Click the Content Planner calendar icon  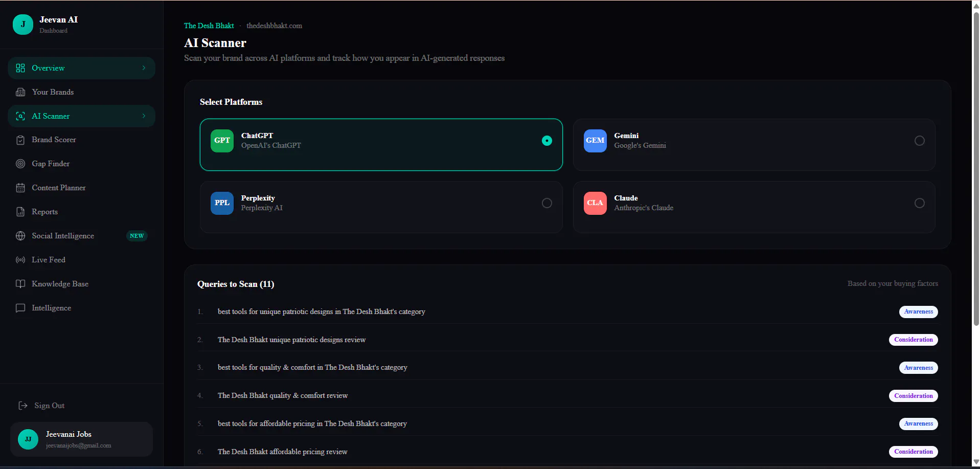point(20,188)
